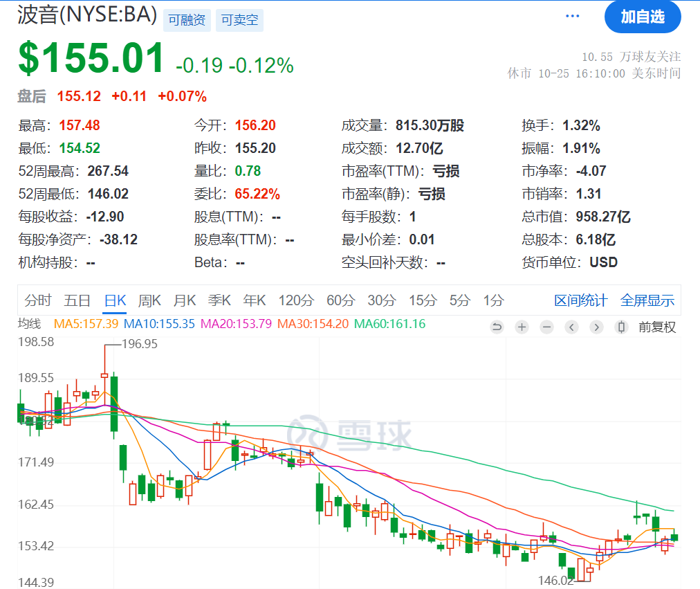
Task: Select the 年K yearly candlestick tab
Action: point(255,300)
